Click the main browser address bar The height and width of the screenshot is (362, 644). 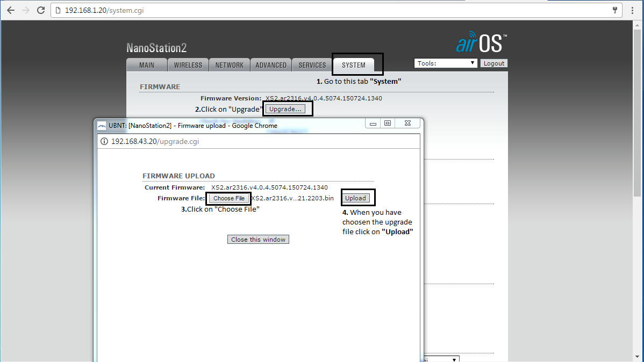[x=323, y=10]
